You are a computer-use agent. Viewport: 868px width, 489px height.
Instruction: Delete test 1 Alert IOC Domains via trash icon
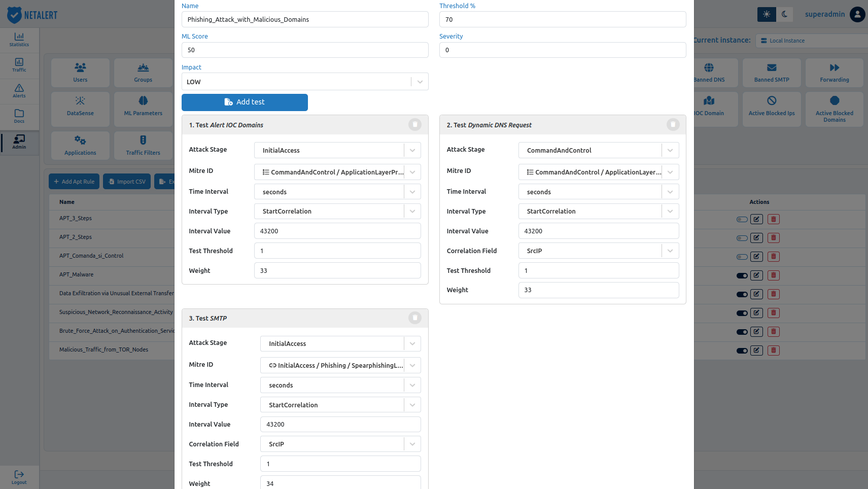[x=415, y=125]
